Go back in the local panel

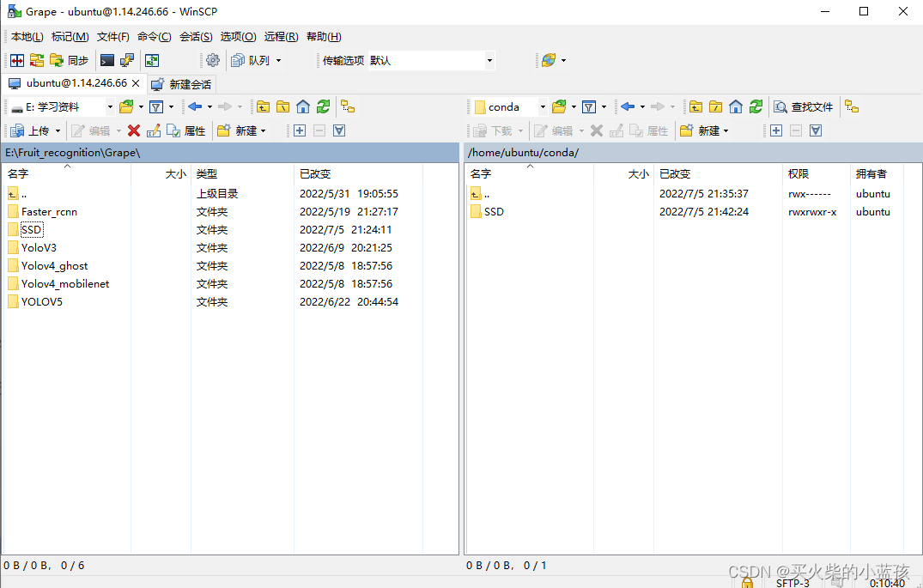pos(195,106)
